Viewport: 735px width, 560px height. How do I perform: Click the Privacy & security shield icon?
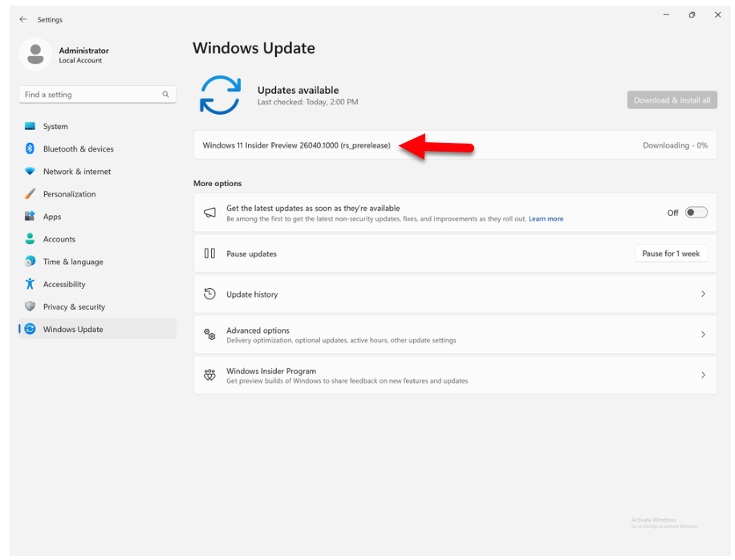pyautogui.click(x=30, y=306)
